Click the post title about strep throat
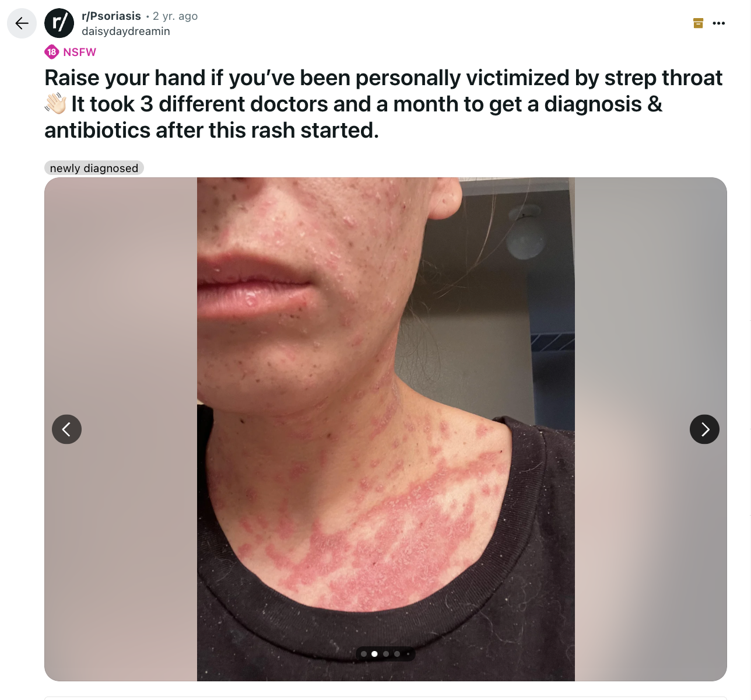The image size is (751, 700). click(x=384, y=104)
